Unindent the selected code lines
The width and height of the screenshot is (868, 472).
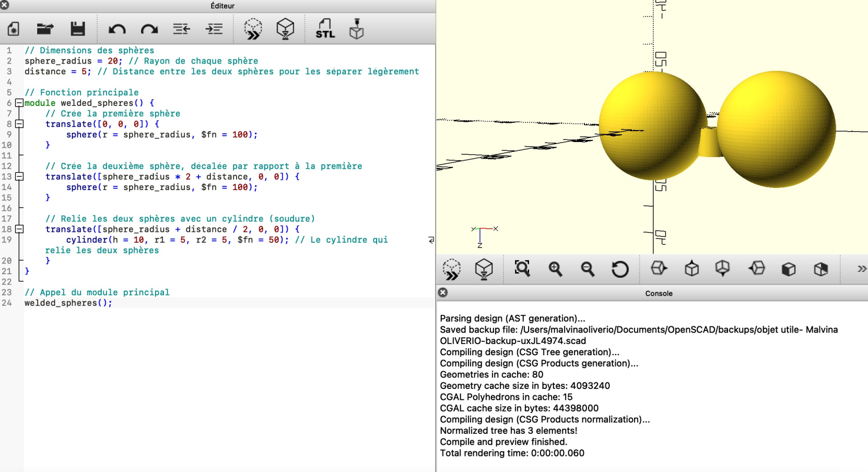tap(181, 29)
